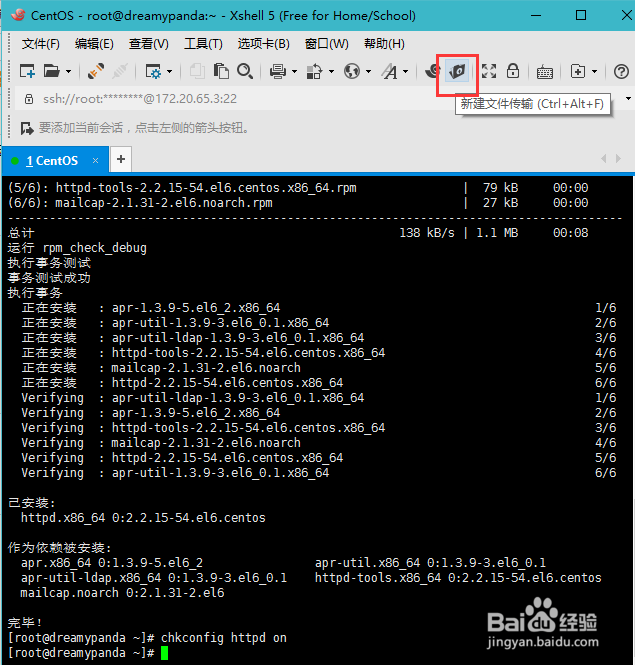Click the New session icon
The height and width of the screenshot is (665, 635).
[x=28, y=71]
